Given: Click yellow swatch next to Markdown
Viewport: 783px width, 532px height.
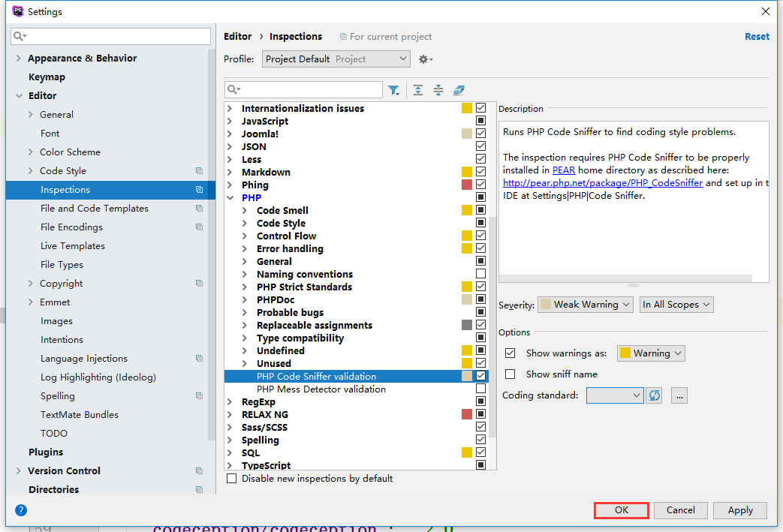Looking at the screenshot, I should [x=467, y=173].
